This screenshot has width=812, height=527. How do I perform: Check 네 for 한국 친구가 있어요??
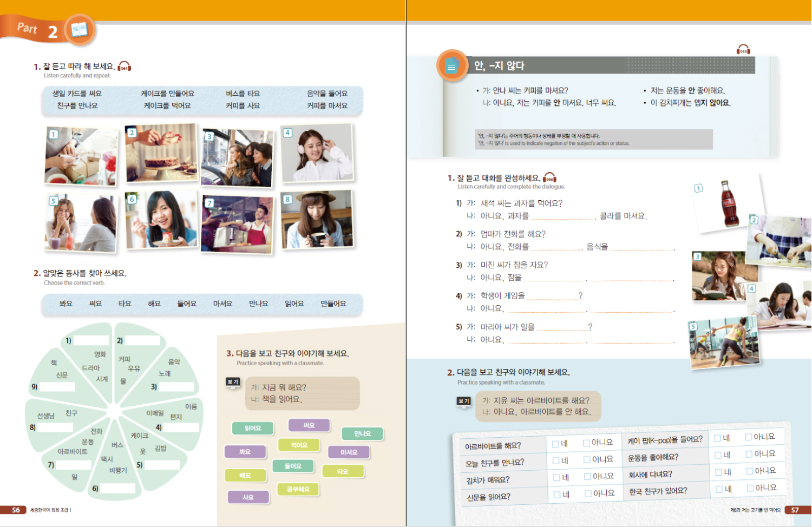coord(719,489)
